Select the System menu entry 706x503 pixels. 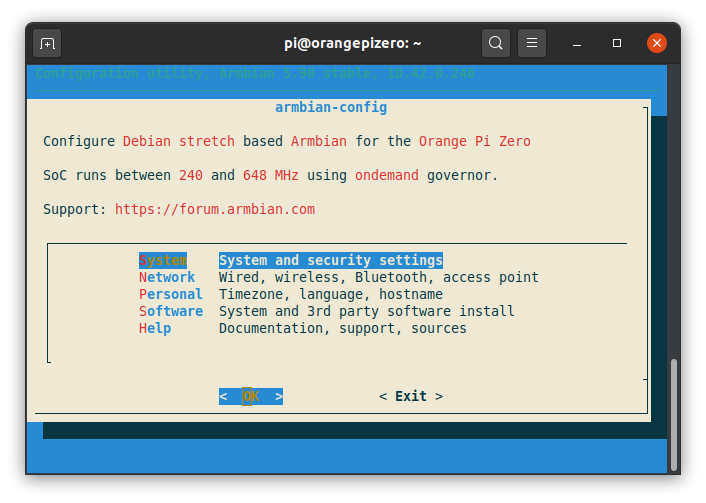pyautogui.click(x=163, y=260)
